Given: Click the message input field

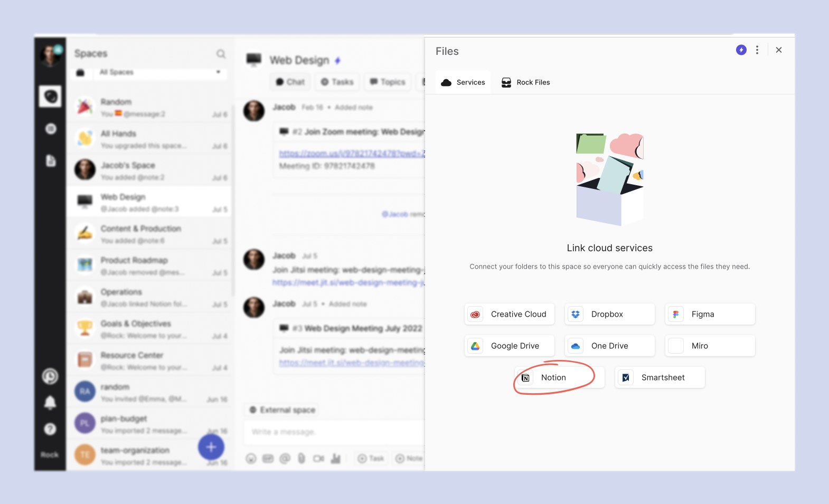Looking at the screenshot, I should pos(334,432).
